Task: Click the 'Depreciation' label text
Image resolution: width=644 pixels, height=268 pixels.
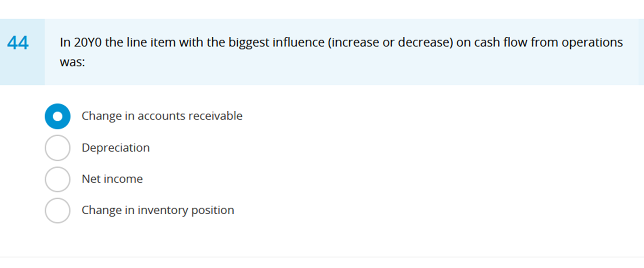Action: [116, 148]
